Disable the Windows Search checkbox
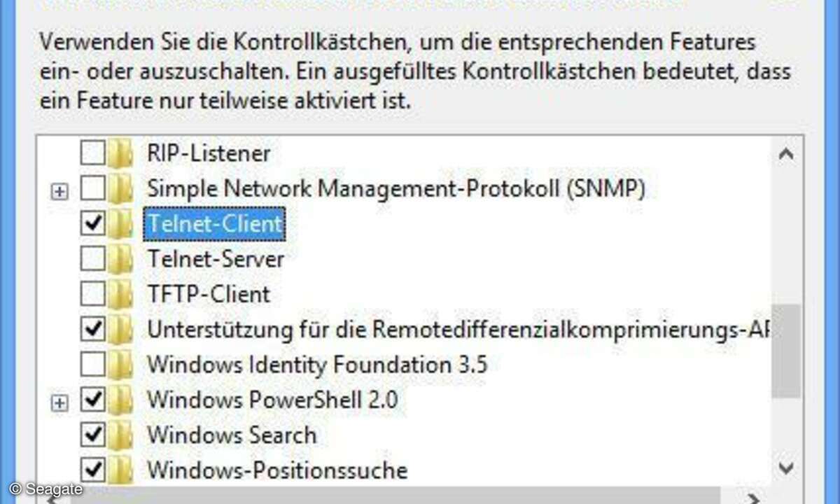 93,435
